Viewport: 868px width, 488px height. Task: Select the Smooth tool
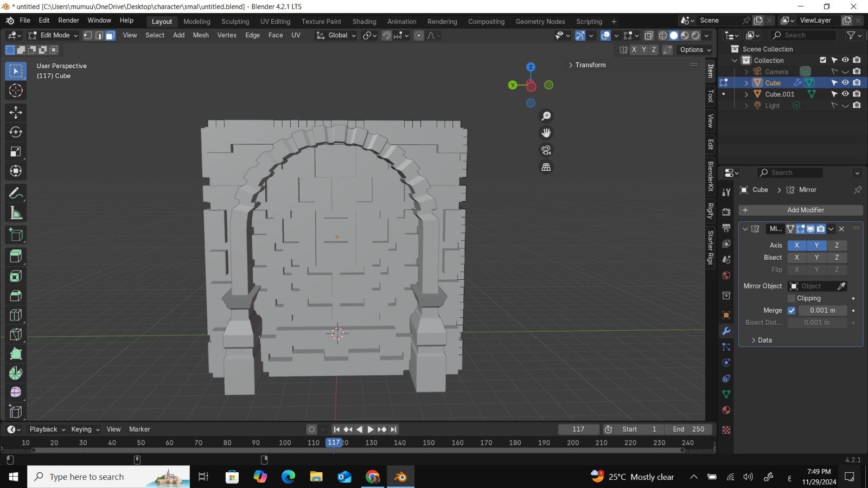pyautogui.click(x=16, y=392)
